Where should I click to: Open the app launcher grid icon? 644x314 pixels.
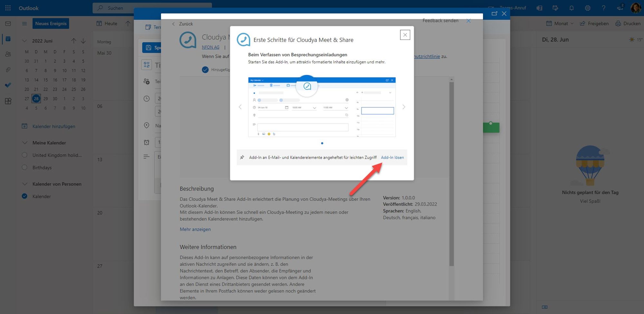pyautogui.click(x=8, y=8)
